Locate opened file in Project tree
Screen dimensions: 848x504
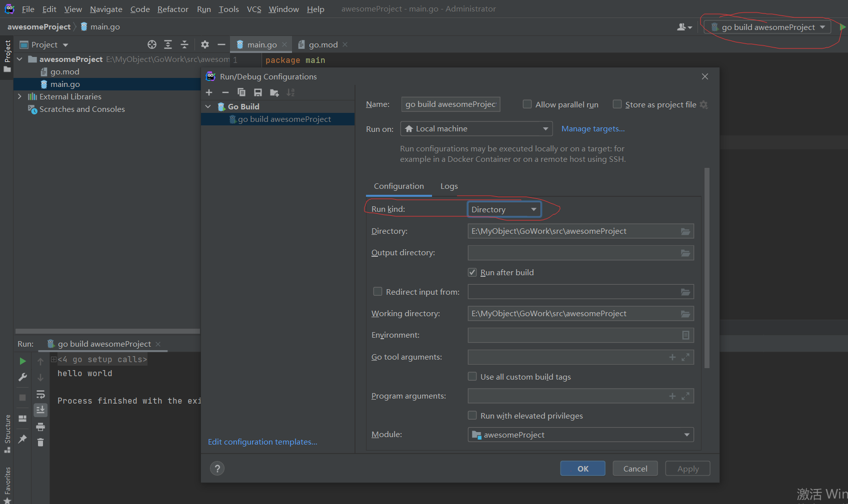pos(152,44)
